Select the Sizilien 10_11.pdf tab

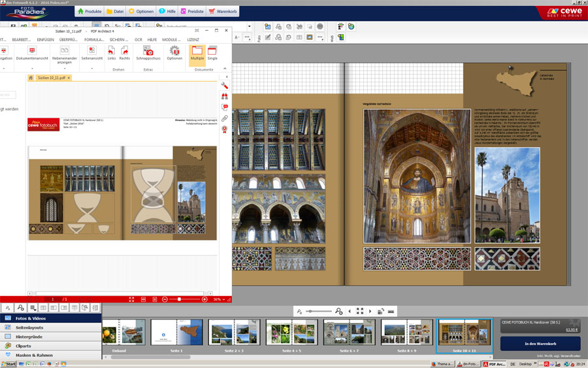coord(51,78)
